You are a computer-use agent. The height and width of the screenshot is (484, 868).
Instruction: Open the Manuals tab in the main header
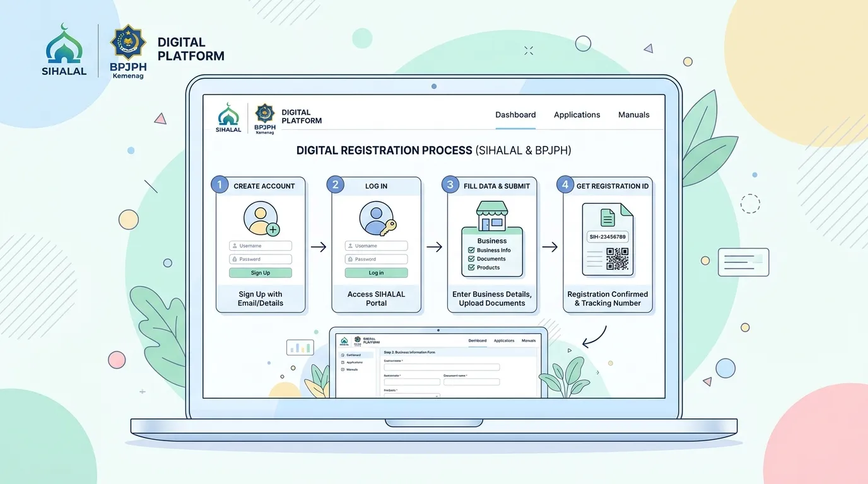pos(634,115)
